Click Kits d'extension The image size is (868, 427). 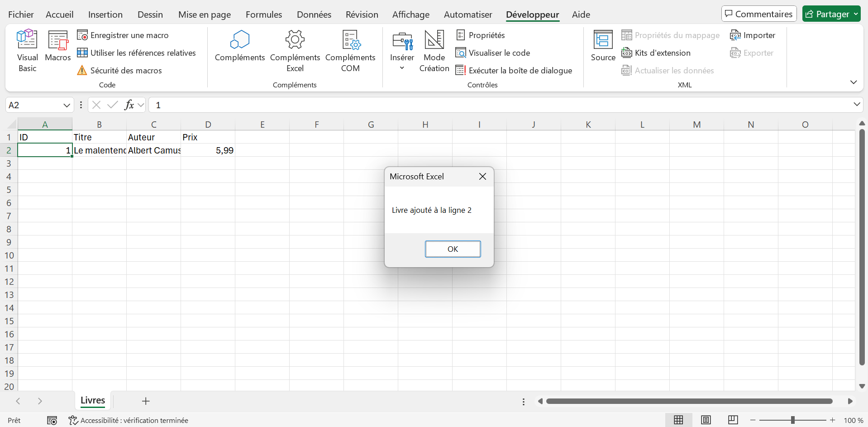point(656,53)
